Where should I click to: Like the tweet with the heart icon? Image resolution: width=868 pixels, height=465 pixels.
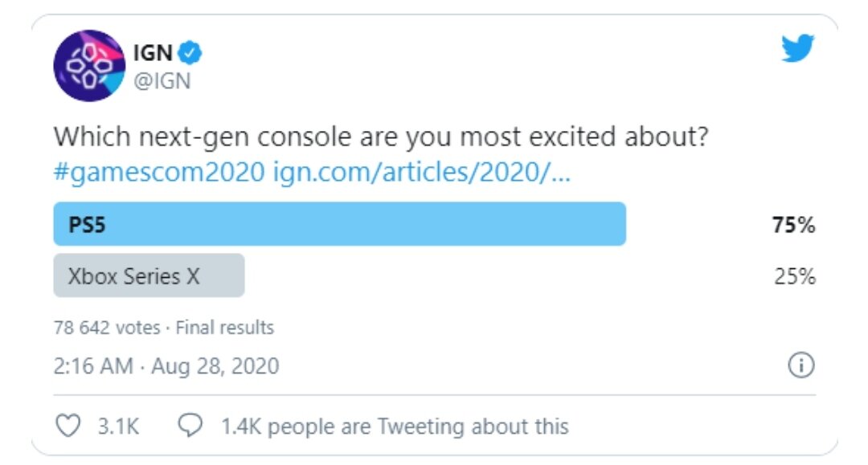click(x=68, y=426)
